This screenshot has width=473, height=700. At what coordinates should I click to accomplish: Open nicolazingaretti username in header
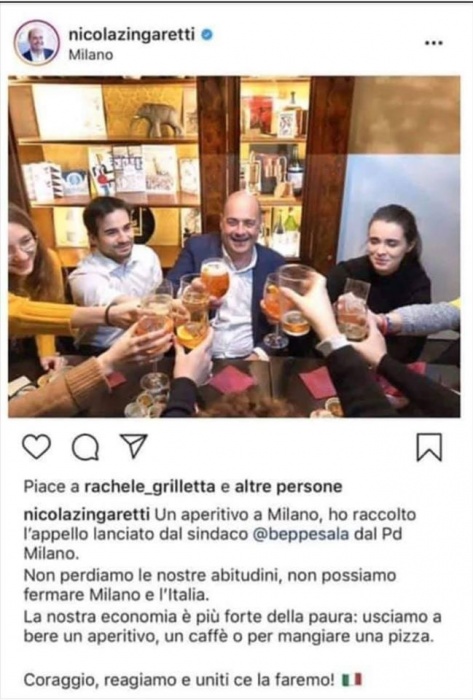pyautogui.click(x=132, y=34)
